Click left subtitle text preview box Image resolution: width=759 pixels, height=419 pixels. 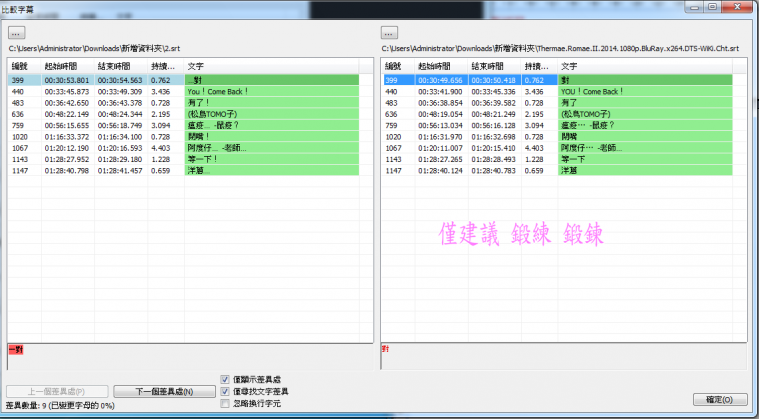[190, 357]
